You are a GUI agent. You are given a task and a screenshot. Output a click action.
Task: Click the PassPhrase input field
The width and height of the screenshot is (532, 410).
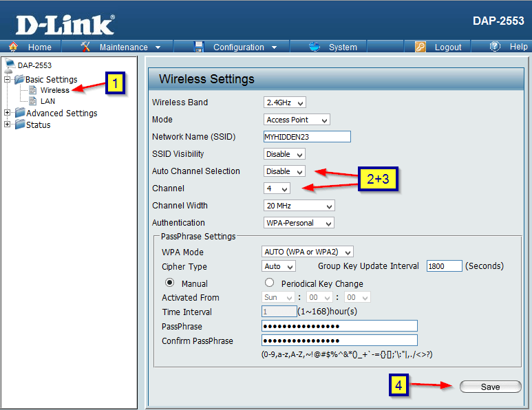coord(339,326)
